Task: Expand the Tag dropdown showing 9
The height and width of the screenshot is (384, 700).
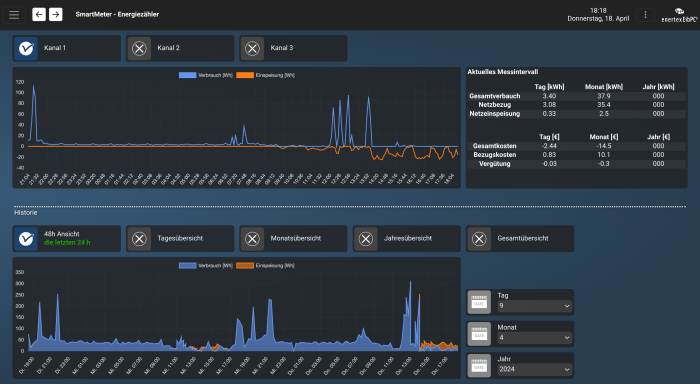Action: 534,306
